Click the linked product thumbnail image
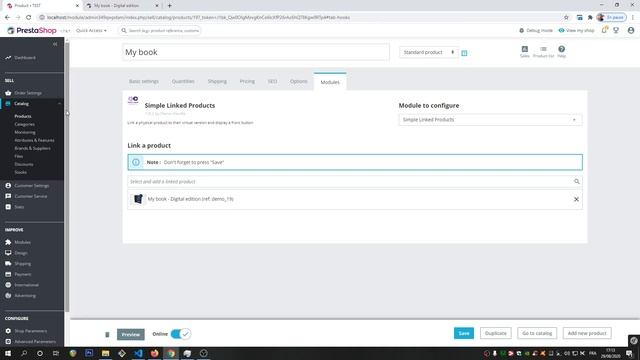 click(138, 199)
